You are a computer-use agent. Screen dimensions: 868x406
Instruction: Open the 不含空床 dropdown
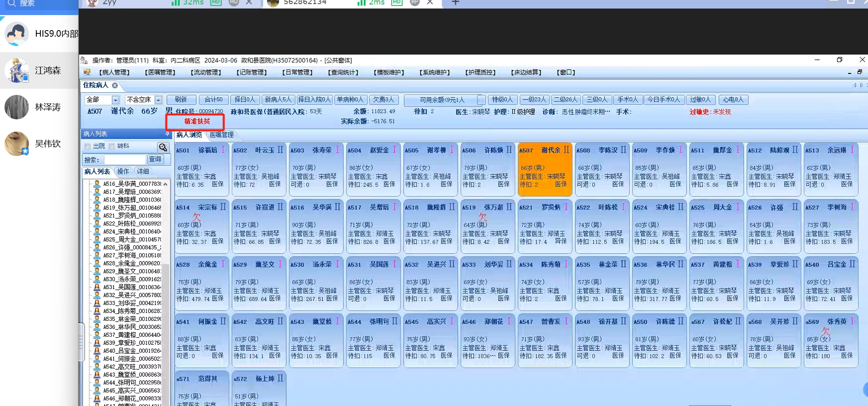click(x=158, y=100)
